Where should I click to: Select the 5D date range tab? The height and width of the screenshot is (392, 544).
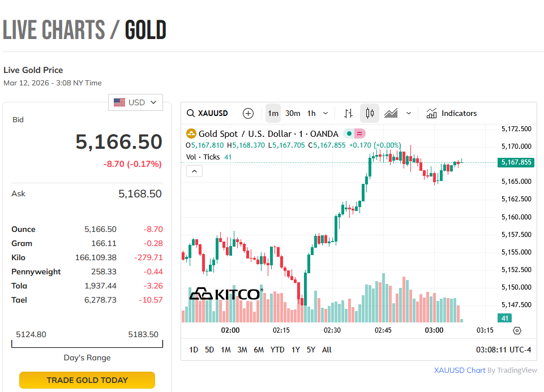click(209, 350)
